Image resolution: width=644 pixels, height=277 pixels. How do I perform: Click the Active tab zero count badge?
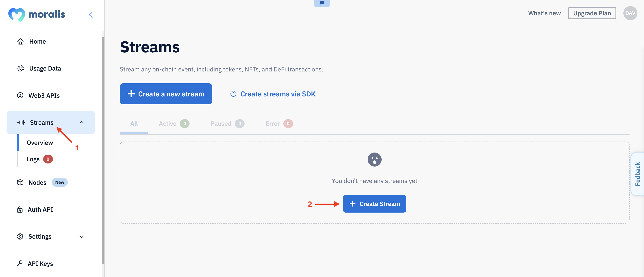click(185, 124)
